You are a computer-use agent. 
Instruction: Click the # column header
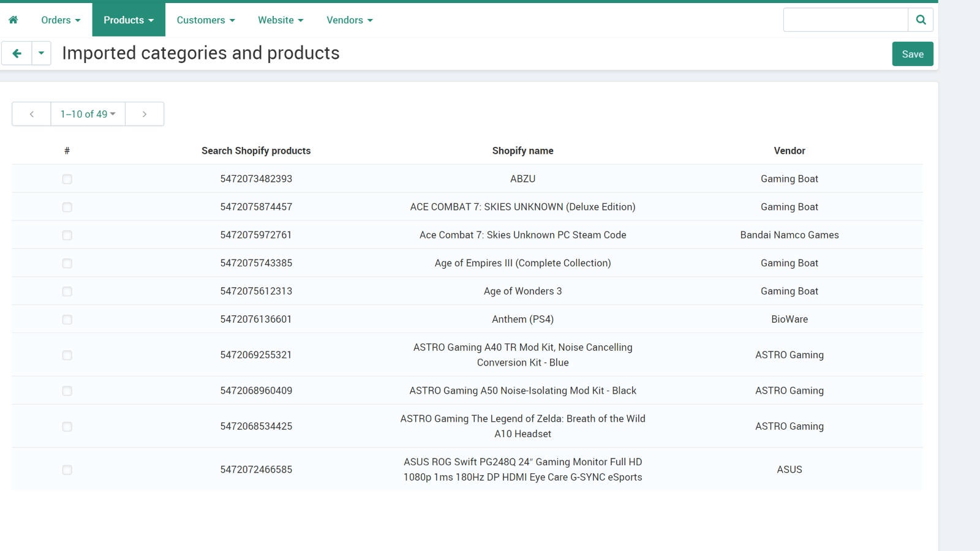pos(67,151)
